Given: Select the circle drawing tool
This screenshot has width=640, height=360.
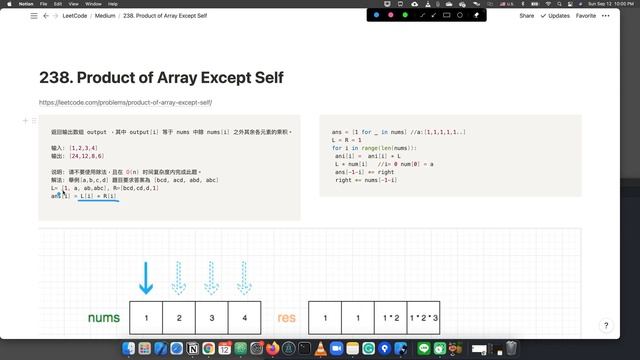Looking at the screenshot, I should tap(460, 15).
